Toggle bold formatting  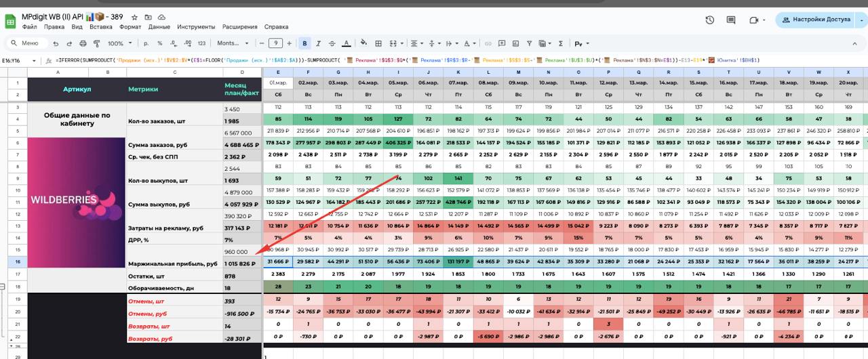click(304, 43)
